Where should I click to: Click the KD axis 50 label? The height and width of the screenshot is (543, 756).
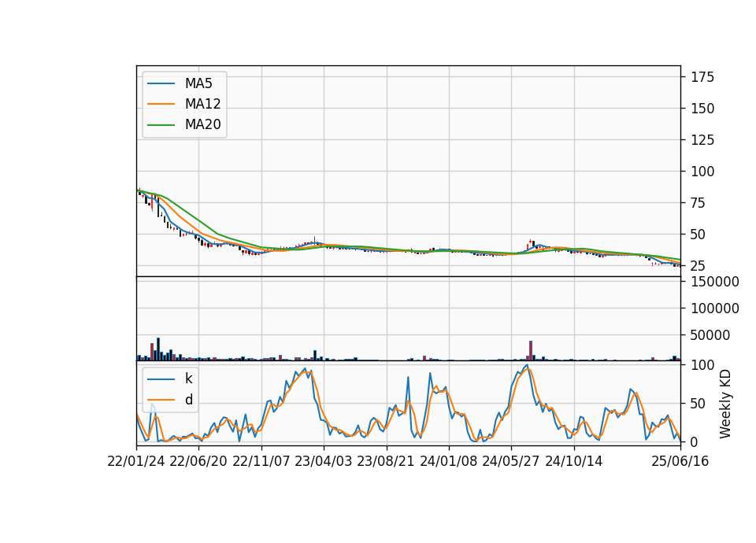698,404
